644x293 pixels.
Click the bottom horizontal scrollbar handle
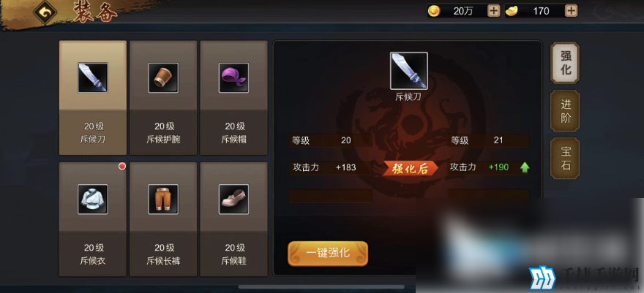click(x=321, y=287)
